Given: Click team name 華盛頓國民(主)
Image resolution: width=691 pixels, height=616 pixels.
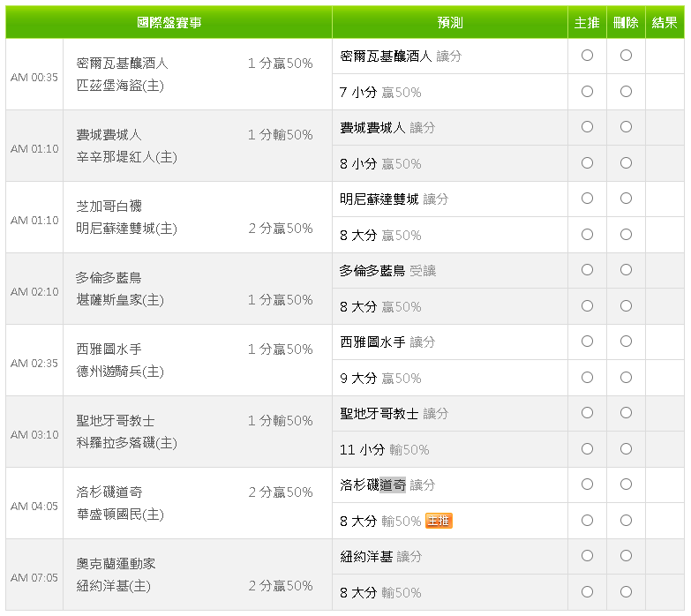Looking at the screenshot, I should [120, 515].
